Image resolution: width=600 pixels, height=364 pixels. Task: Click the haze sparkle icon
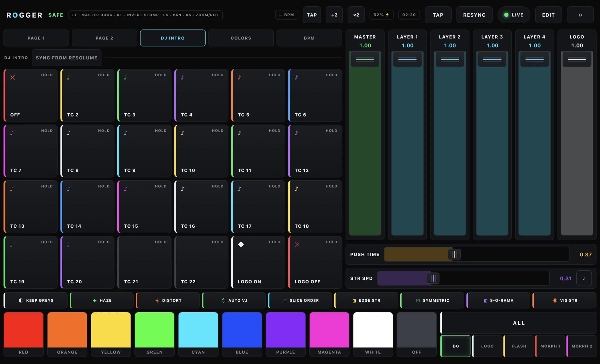[x=94, y=300]
